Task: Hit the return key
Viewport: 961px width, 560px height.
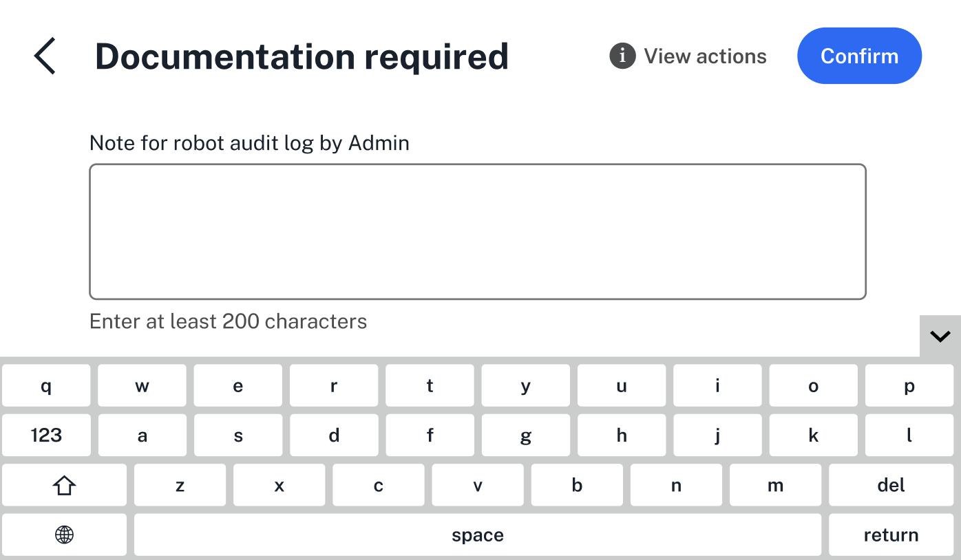Action: (x=891, y=535)
